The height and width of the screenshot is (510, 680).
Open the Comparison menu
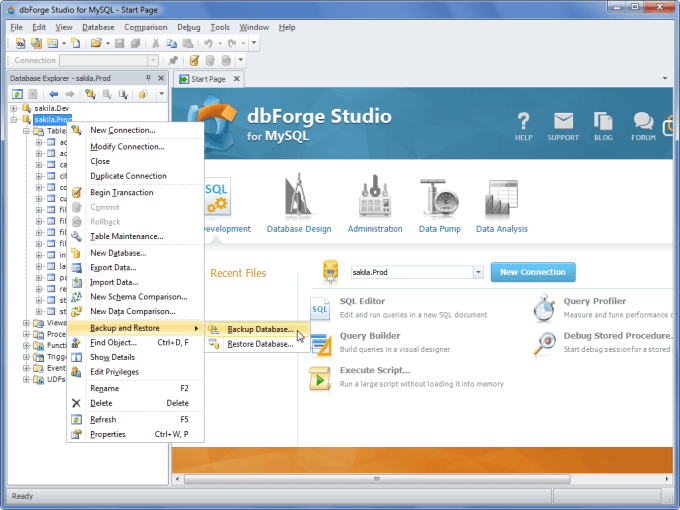pyautogui.click(x=146, y=27)
